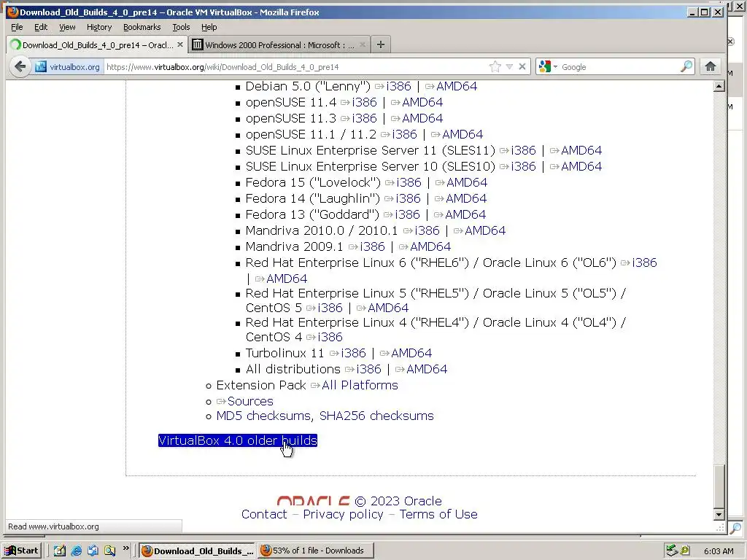Viewport: 747px width, 560px height.
Task: Download Fedora 14 Laughlin AMD64 package
Action: [466, 198]
